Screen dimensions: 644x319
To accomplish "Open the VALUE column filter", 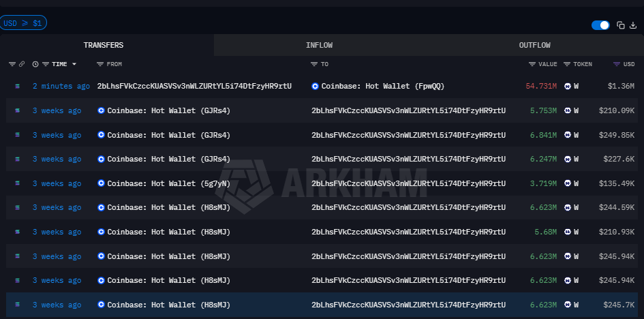I will click(x=532, y=64).
